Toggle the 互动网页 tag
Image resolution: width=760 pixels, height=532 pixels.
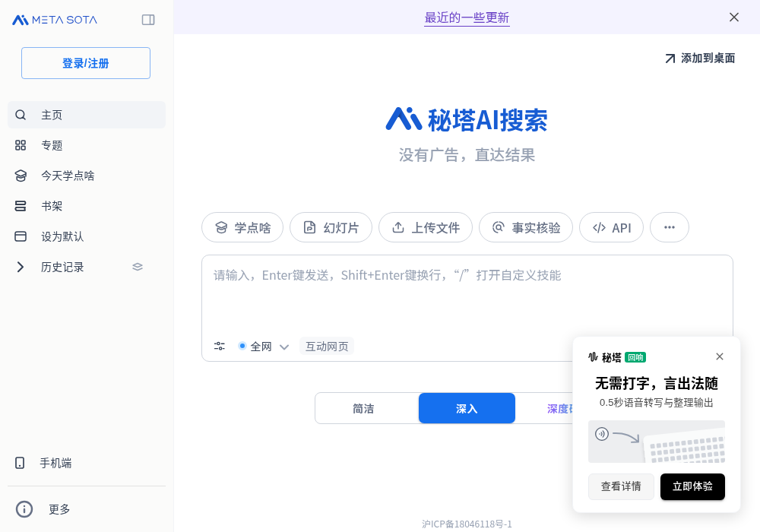[x=327, y=347]
